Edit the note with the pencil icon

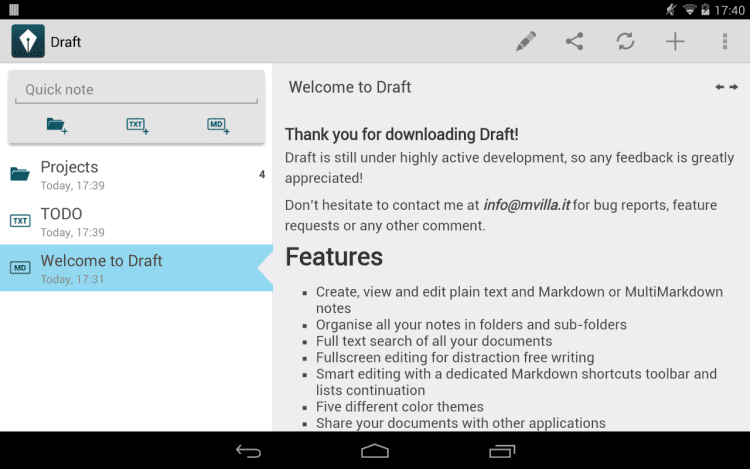tap(526, 42)
